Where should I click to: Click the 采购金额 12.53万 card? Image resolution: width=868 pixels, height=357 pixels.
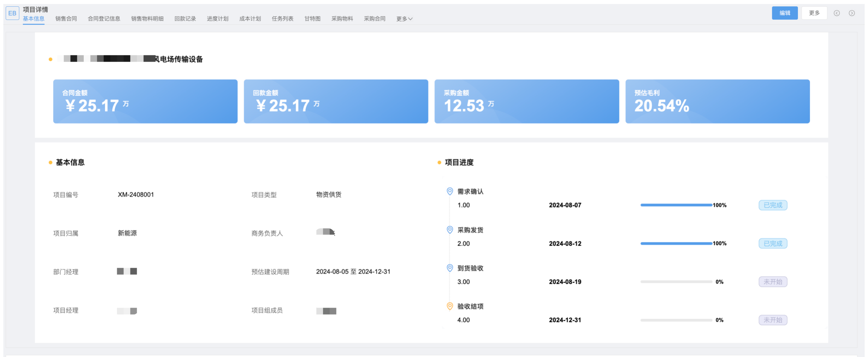pos(527,101)
